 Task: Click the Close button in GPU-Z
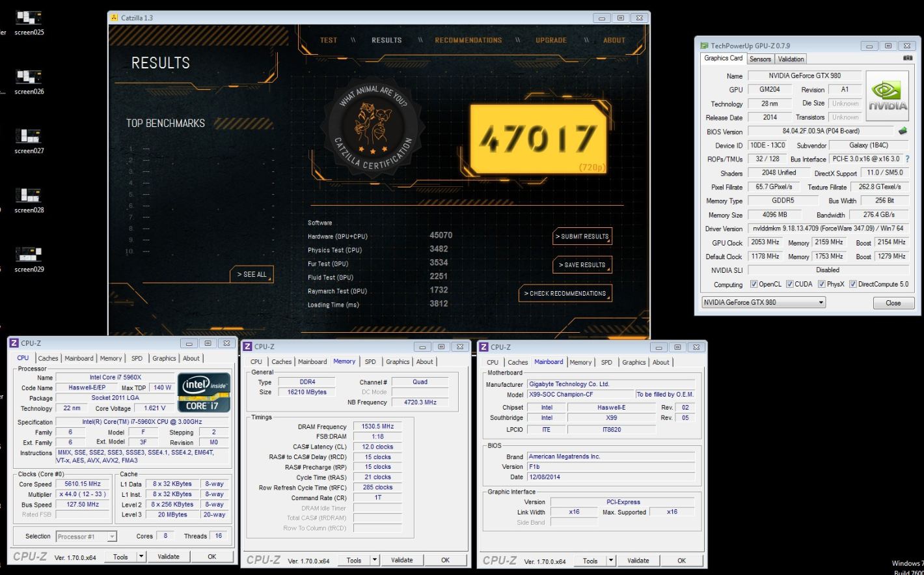point(893,303)
